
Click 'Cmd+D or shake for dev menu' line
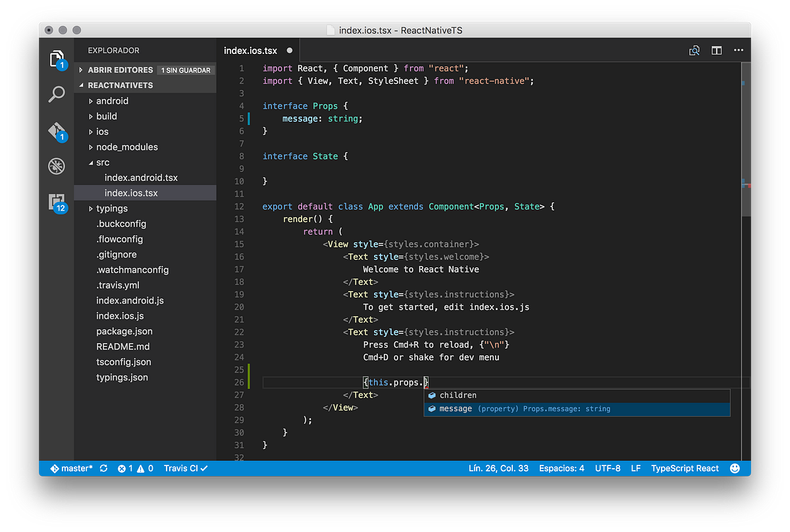click(x=431, y=358)
